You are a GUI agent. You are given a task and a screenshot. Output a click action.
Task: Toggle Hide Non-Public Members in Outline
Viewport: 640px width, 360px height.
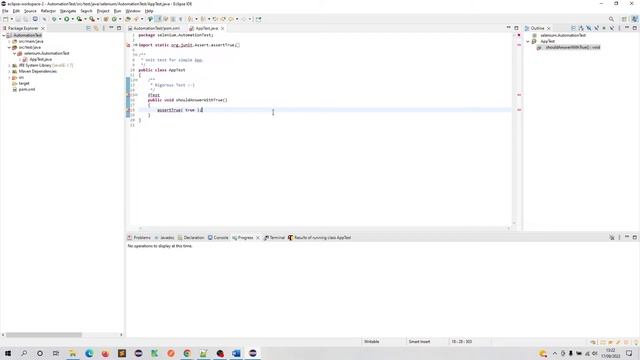point(604,28)
